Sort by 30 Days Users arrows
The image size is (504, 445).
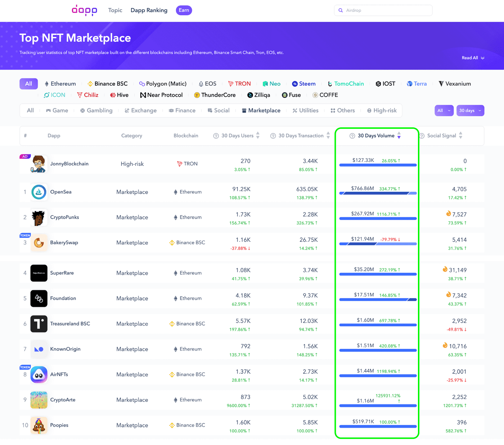pos(258,136)
